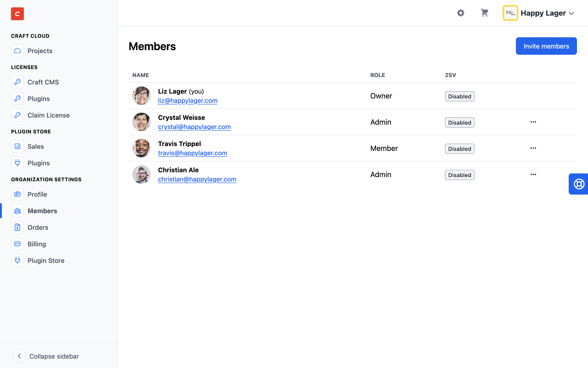Image resolution: width=588 pixels, height=368 pixels.
Task: Click the Orders invoice icon
Action: pos(17,227)
